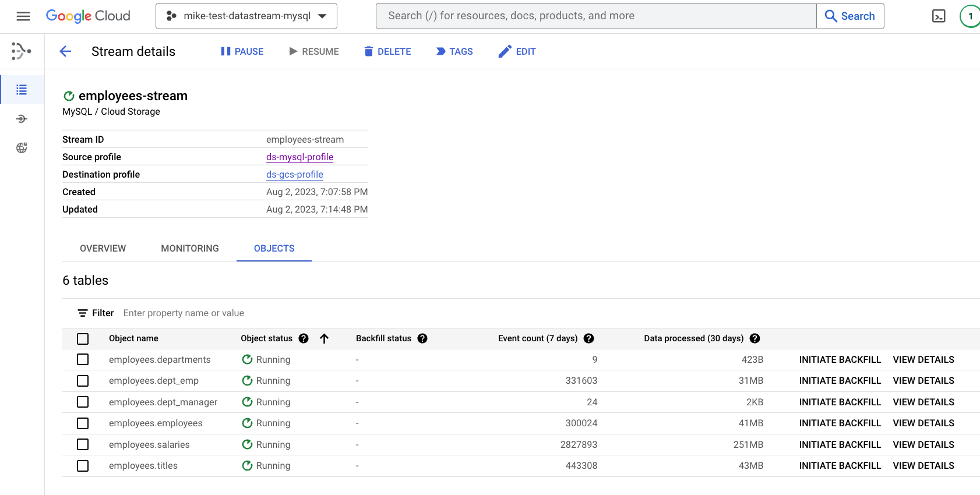Switch to the OVERVIEW tab
This screenshot has width=980, height=495.
[x=103, y=248]
